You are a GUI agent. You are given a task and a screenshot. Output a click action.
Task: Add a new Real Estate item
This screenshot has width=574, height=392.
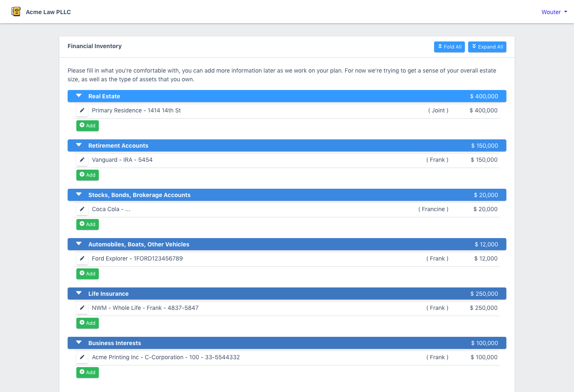pos(88,126)
